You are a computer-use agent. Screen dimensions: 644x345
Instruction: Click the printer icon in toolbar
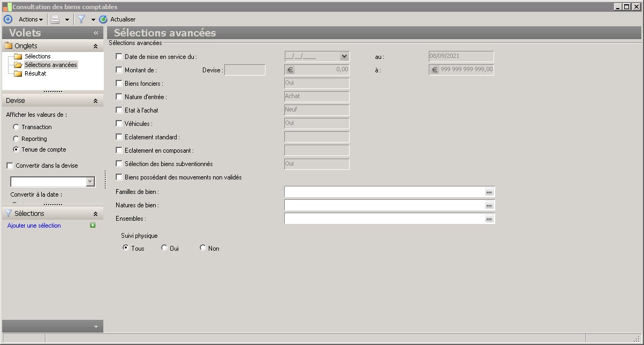(55, 19)
